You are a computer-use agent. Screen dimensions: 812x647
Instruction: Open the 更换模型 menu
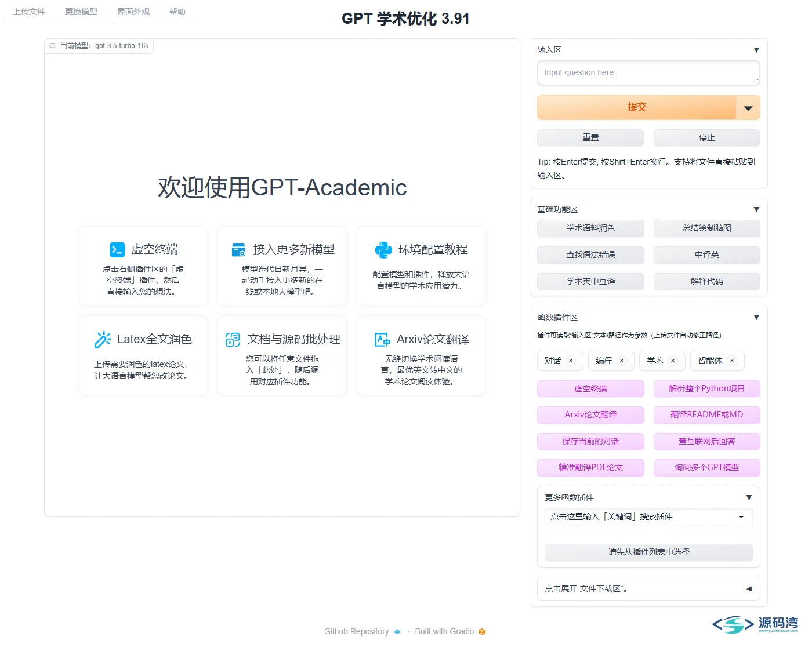click(x=81, y=12)
